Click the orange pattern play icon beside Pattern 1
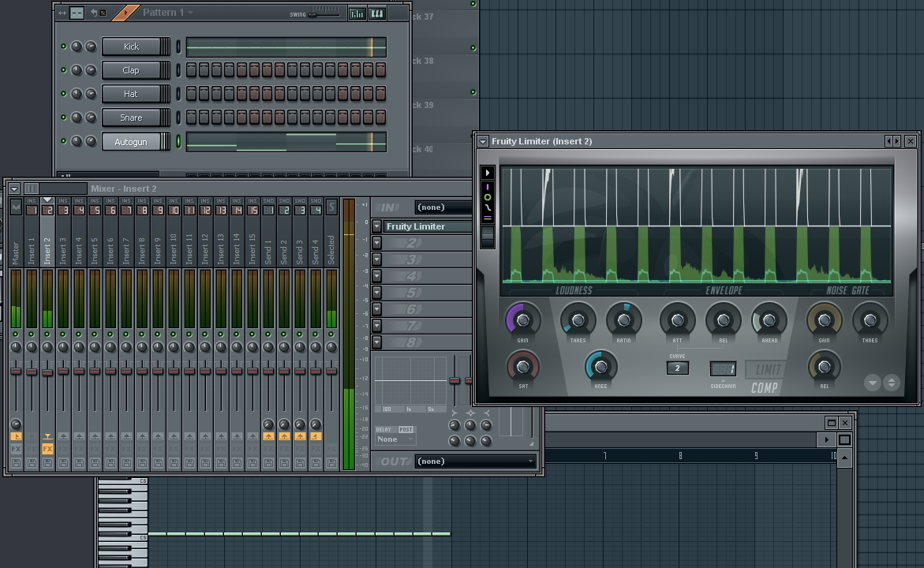This screenshot has width=924, height=568. [125, 13]
